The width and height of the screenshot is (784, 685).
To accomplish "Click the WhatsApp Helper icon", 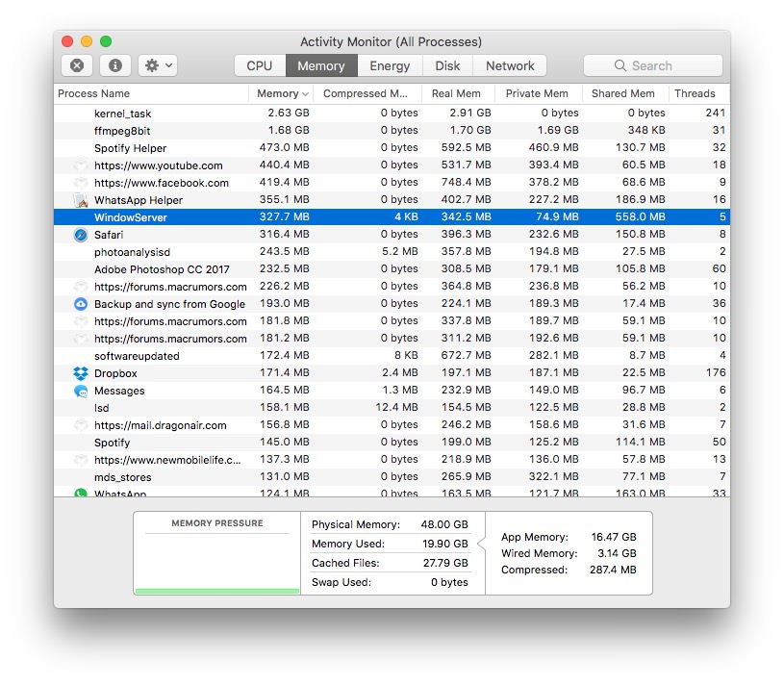I will coord(81,200).
